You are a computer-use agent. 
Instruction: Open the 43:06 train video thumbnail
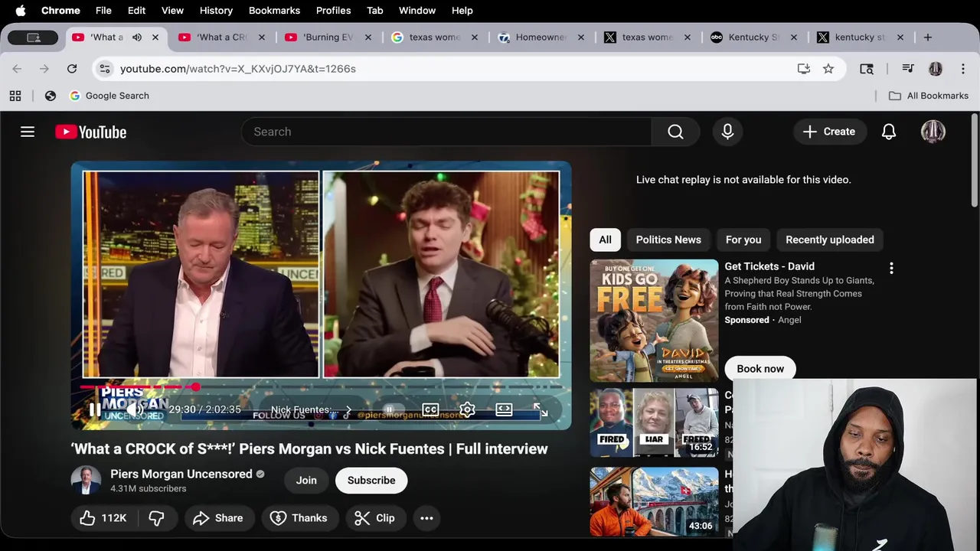654,501
